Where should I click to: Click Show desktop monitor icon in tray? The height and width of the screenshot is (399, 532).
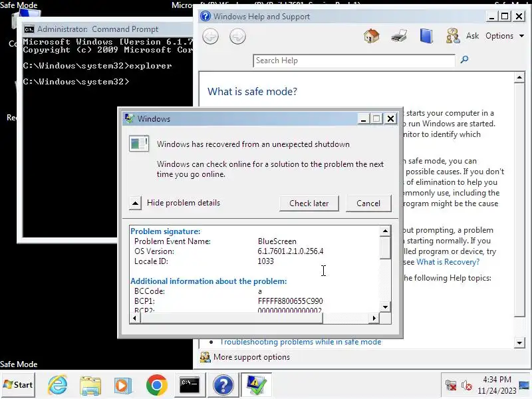point(524,385)
